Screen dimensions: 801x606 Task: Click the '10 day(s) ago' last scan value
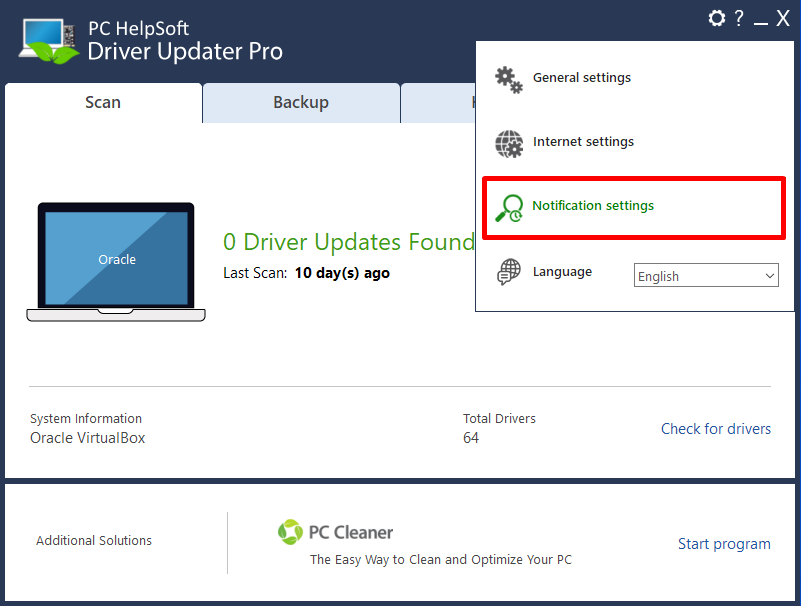(342, 273)
